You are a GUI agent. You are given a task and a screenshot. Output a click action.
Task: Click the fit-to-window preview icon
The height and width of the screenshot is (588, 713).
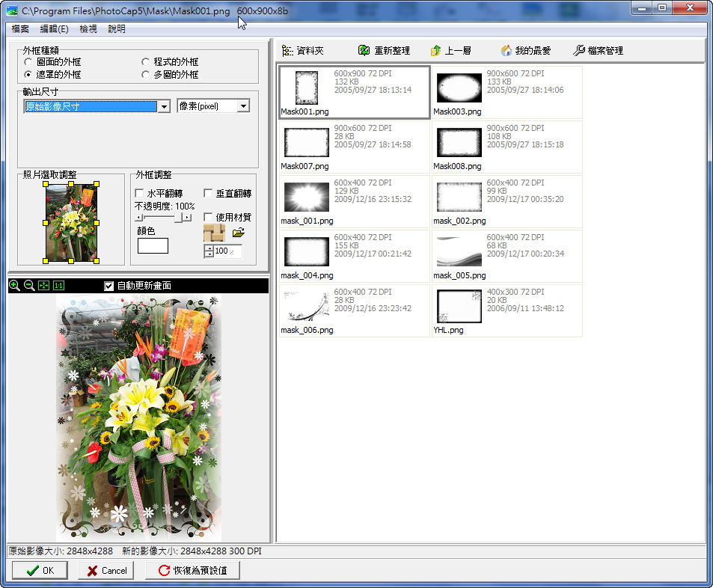pos(43,286)
